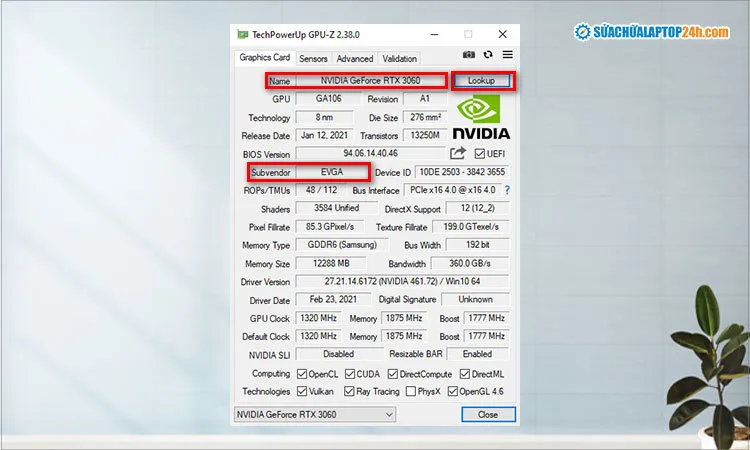Click the Close button at bottom
Viewport: 750px width, 450px height.
coord(487,414)
